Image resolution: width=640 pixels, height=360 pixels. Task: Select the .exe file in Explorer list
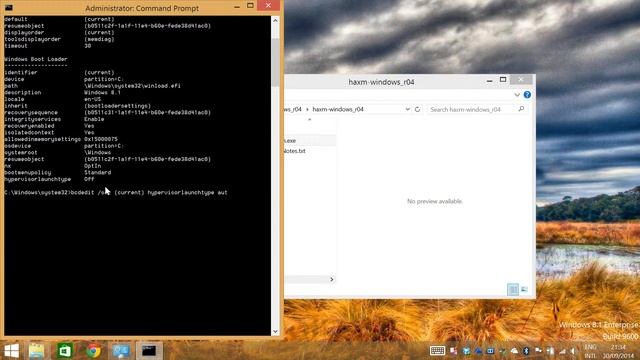pos(310,140)
